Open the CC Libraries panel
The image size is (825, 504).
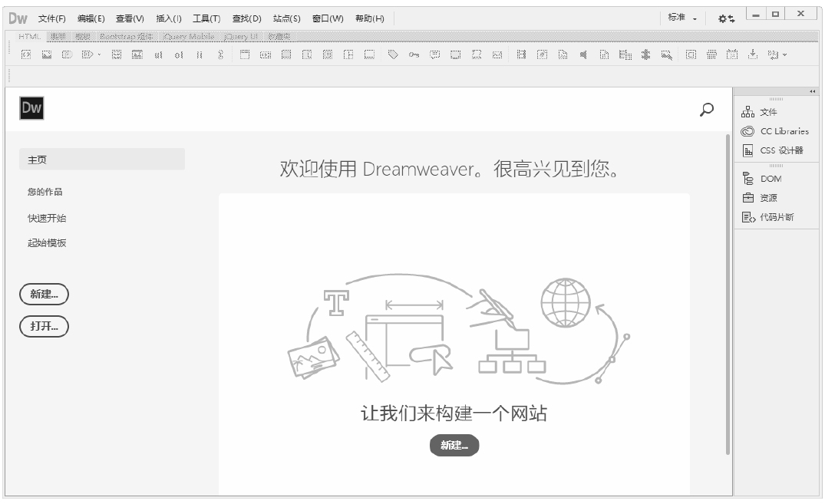tap(775, 131)
